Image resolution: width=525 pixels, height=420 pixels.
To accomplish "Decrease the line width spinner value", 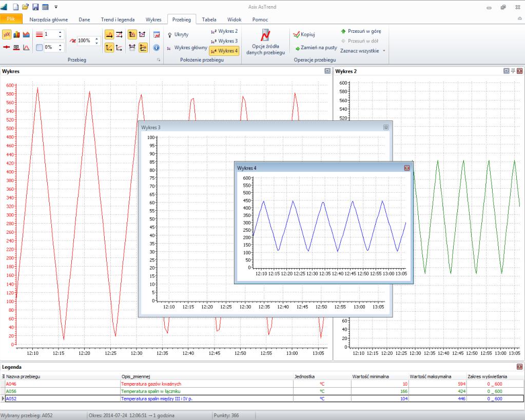I will (x=60, y=36).
